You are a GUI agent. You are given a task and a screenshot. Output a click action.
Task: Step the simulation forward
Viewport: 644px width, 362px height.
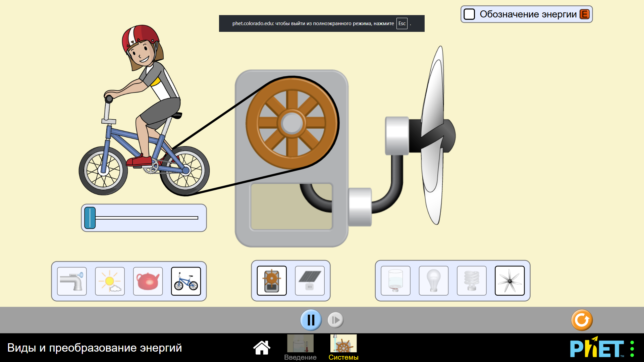pyautogui.click(x=335, y=320)
